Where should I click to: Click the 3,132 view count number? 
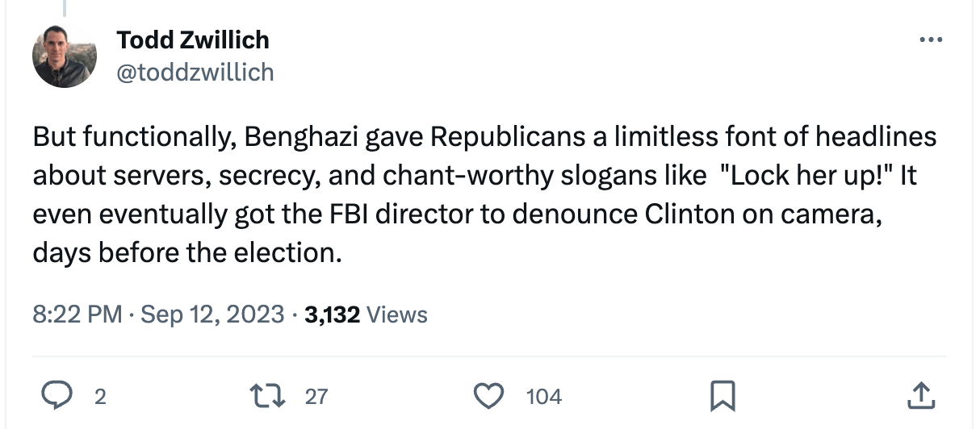pyautogui.click(x=332, y=314)
